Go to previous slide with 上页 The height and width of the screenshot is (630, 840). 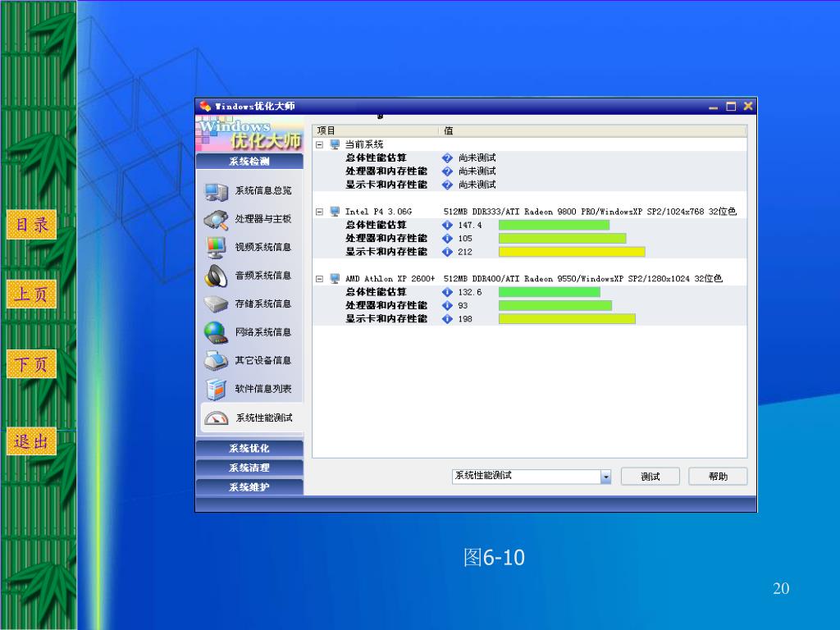pos(32,294)
